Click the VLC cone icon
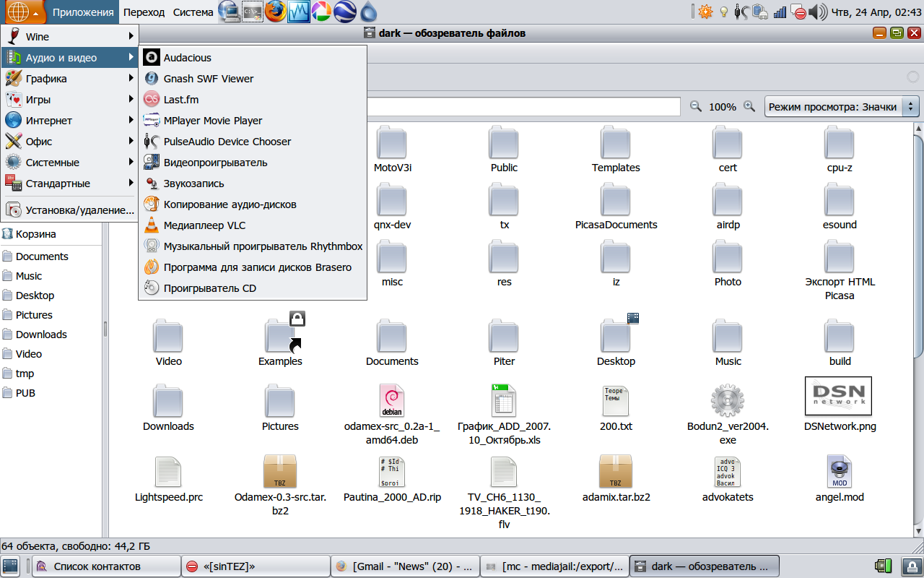The width and height of the screenshot is (924, 578). click(152, 225)
